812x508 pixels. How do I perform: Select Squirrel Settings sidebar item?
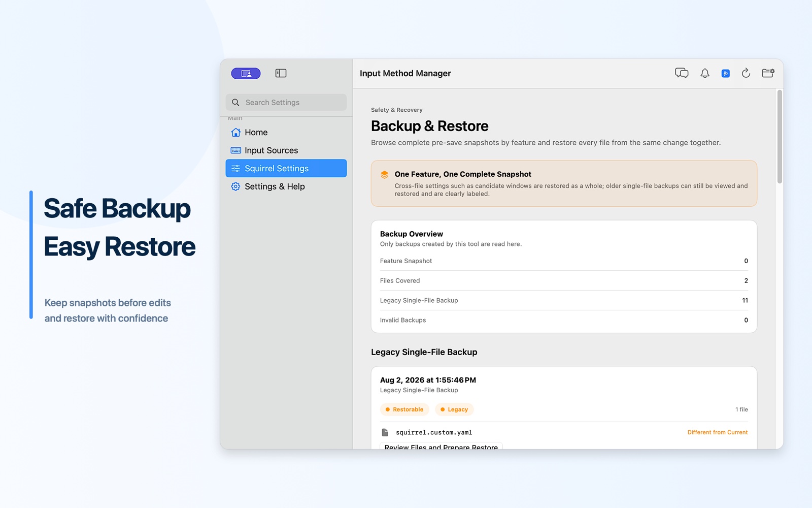[286, 168]
